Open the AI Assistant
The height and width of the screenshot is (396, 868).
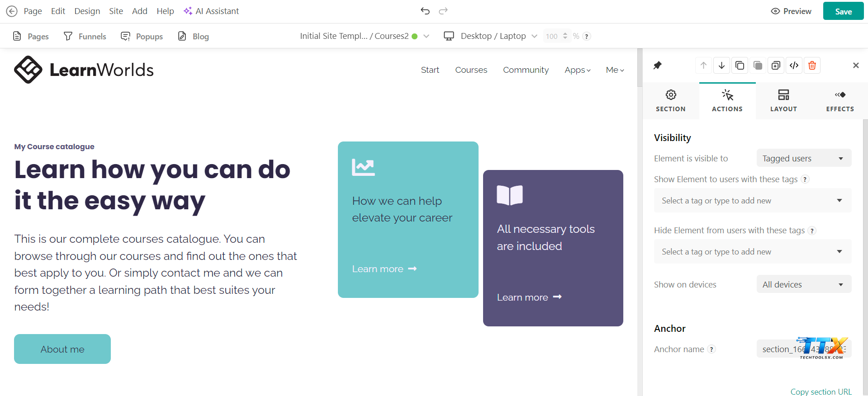pos(211,11)
